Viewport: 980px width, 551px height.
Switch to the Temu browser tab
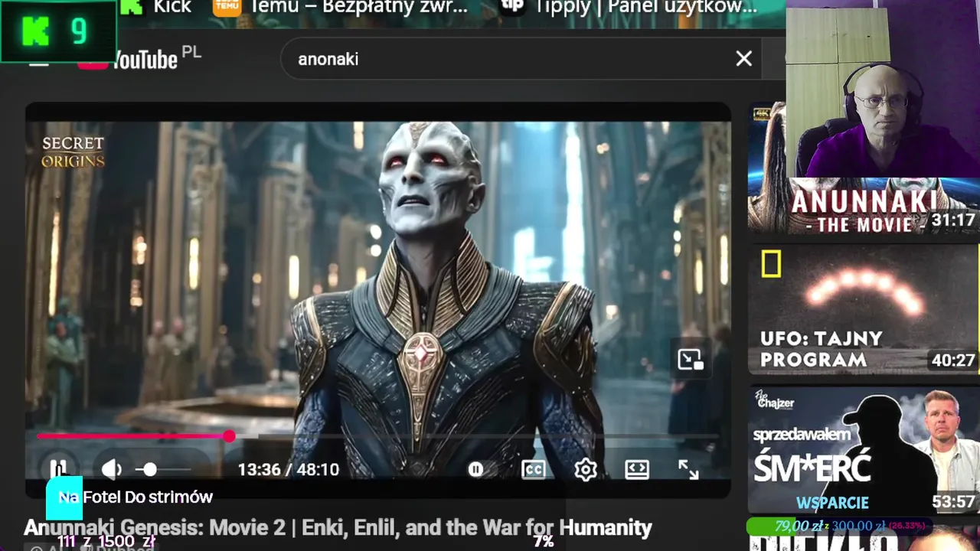pos(341,8)
